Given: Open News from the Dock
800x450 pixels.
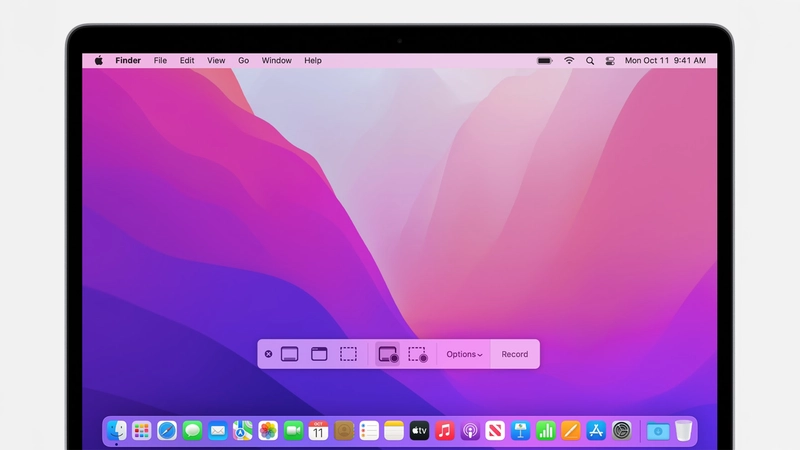Looking at the screenshot, I should tap(495, 431).
